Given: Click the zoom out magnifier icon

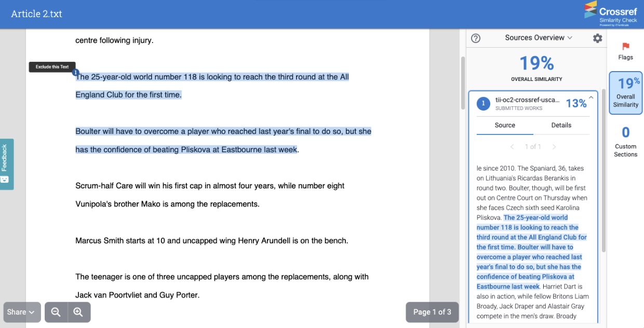Looking at the screenshot, I should point(56,312).
